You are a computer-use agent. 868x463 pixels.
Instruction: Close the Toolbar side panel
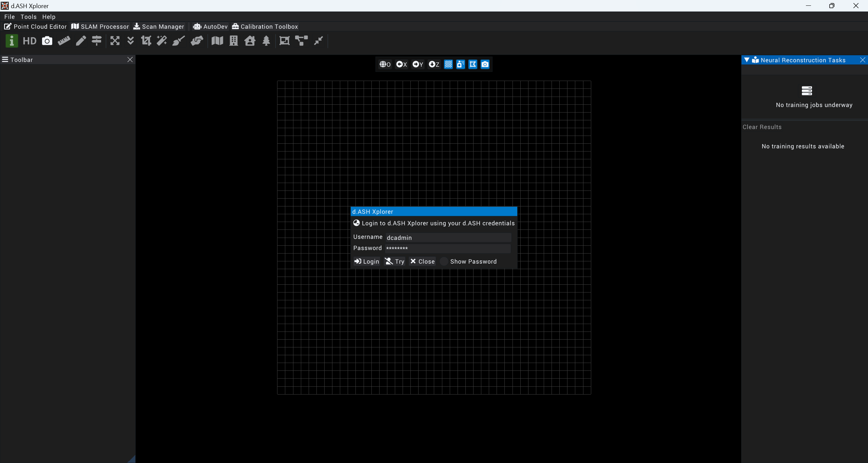click(x=130, y=60)
